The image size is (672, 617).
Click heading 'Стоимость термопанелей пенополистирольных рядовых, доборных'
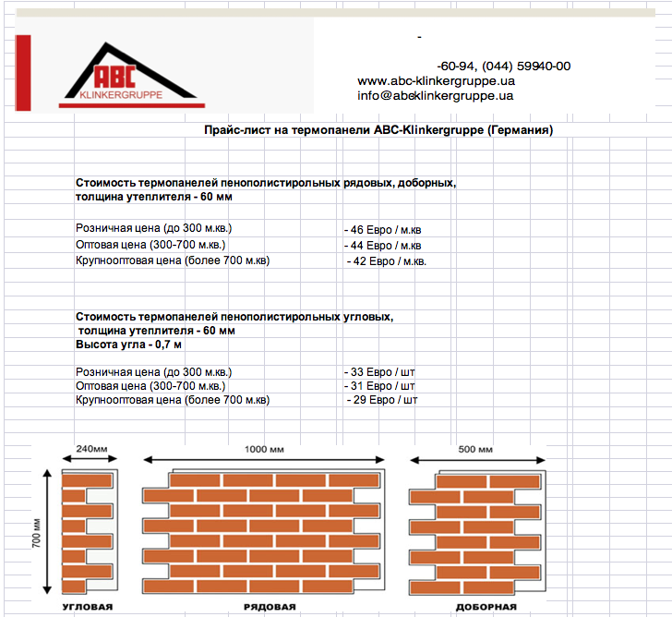266,183
